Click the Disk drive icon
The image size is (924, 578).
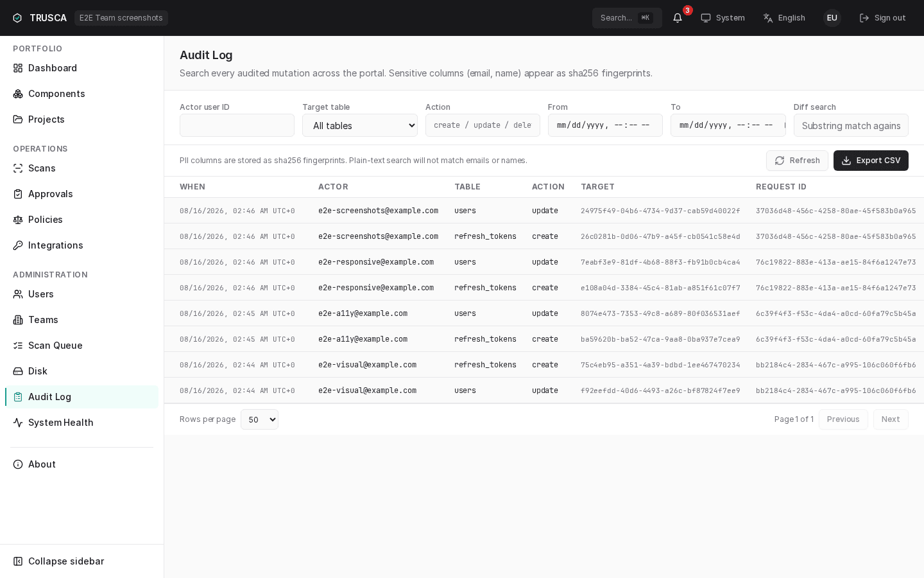(18, 371)
